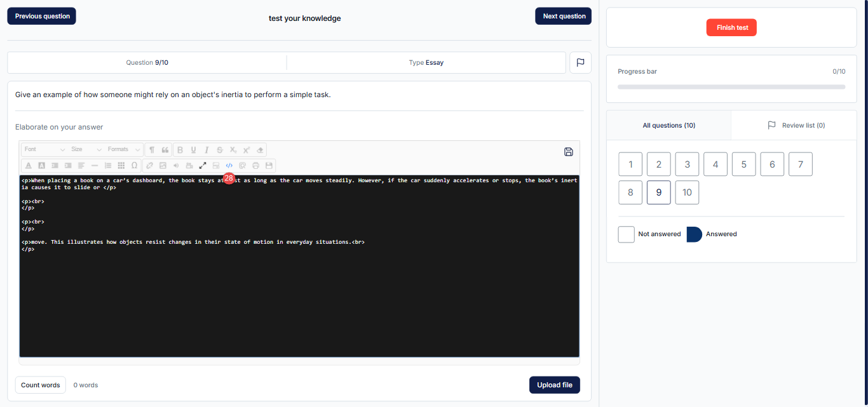Insert special character with Omega icon
The image size is (868, 407).
134,166
